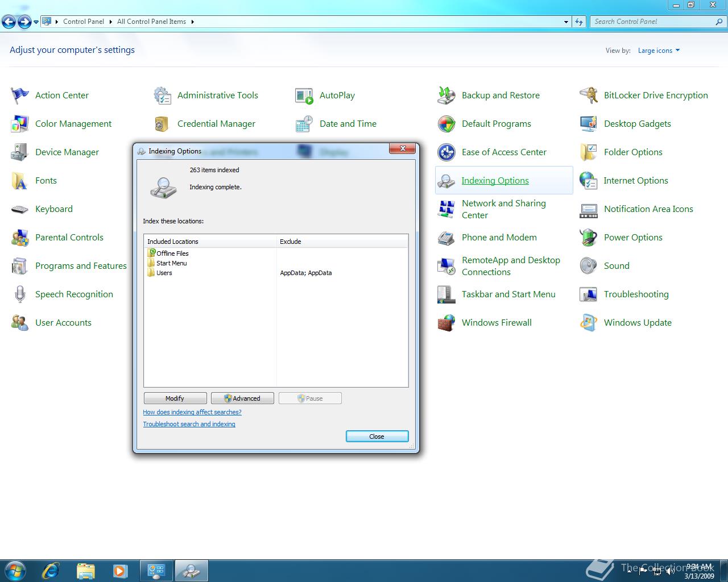Open the Speech Recognition microphone icon

click(20, 294)
